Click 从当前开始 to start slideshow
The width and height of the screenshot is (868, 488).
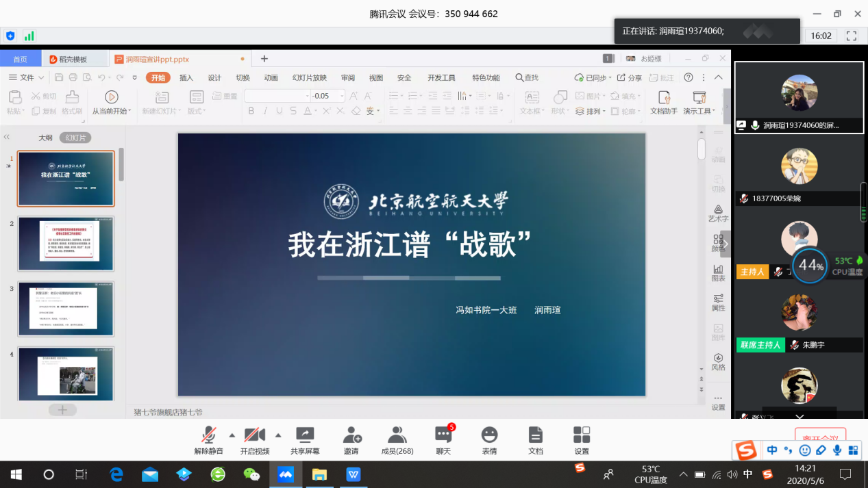[x=111, y=103]
